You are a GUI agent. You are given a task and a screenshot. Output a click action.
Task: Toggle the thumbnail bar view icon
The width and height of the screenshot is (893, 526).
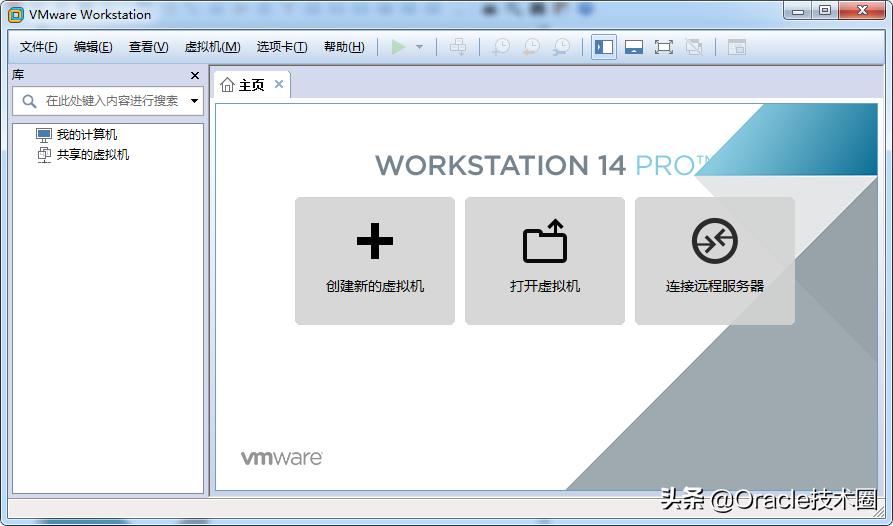pos(634,47)
